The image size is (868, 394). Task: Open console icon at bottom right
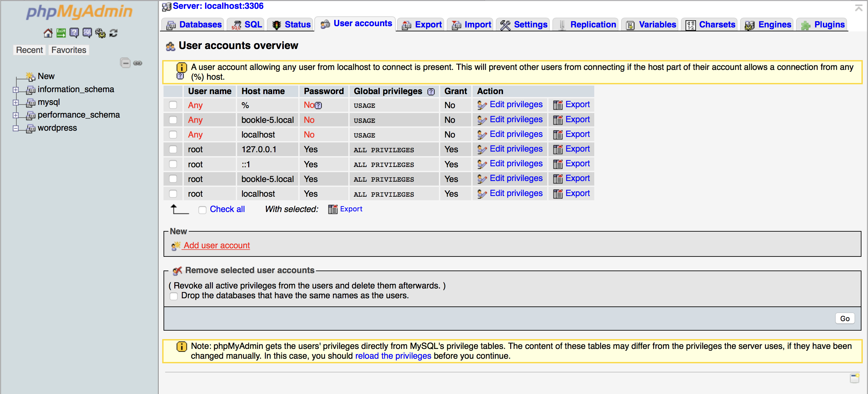tap(855, 379)
